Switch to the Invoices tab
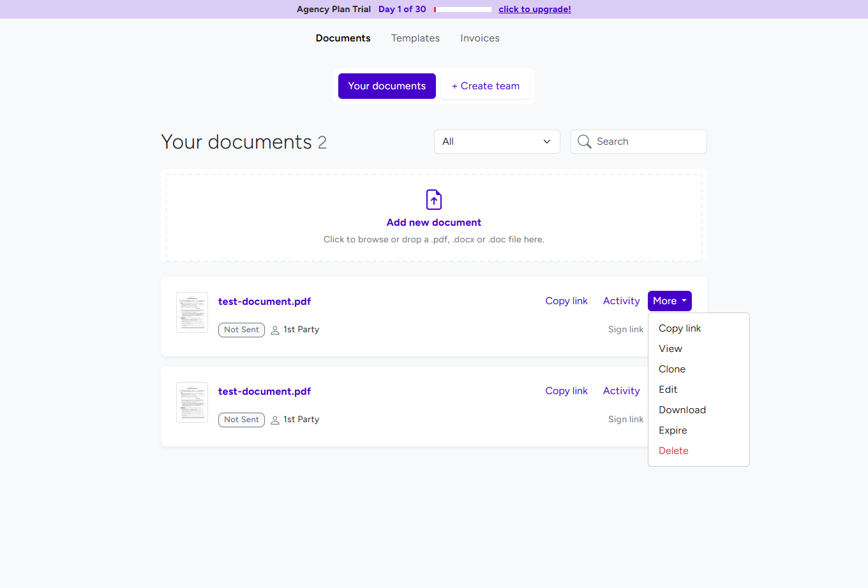This screenshot has height=588, width=868. click(x=479, y=38)
